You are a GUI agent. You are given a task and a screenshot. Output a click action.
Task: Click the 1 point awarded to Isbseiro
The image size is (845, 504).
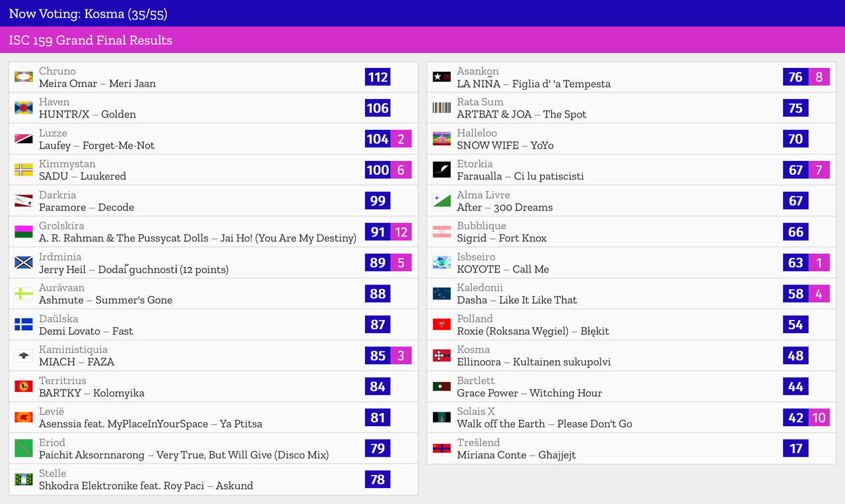819,263
